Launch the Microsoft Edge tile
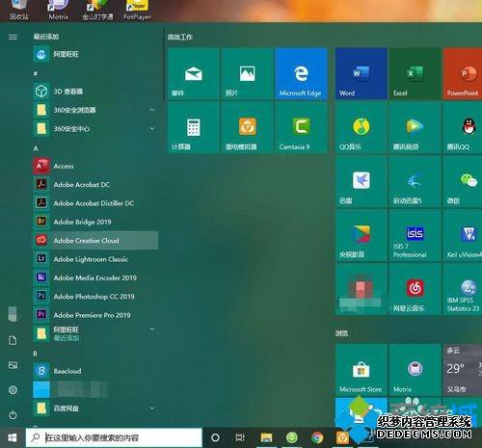The image size is (482, 448). tap(301, 73)
